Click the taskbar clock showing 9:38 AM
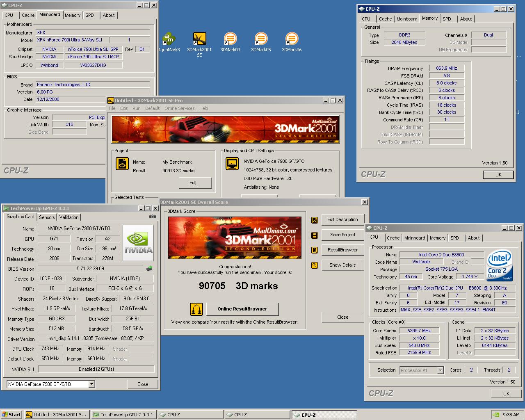This screenshot has width=525, height=420. pyautogui.click(x=511, y=415)
